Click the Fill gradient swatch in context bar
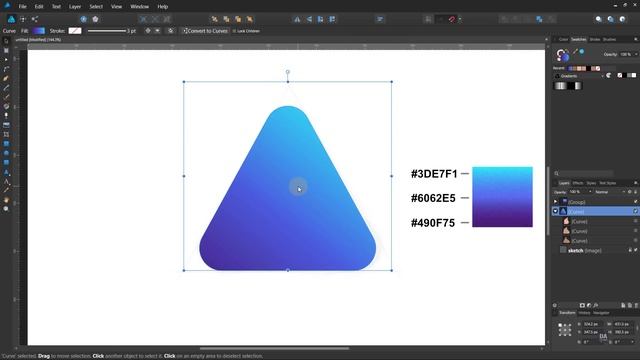 (38, 31)
